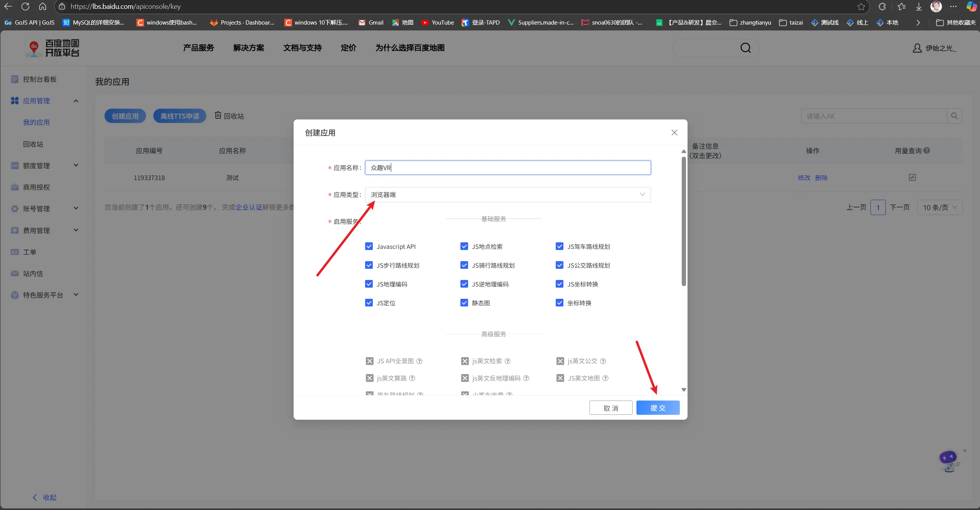Viewport: 980px width, 510px height.
Task: Click the 请输入AK search field
Action: tap(874, 116)
